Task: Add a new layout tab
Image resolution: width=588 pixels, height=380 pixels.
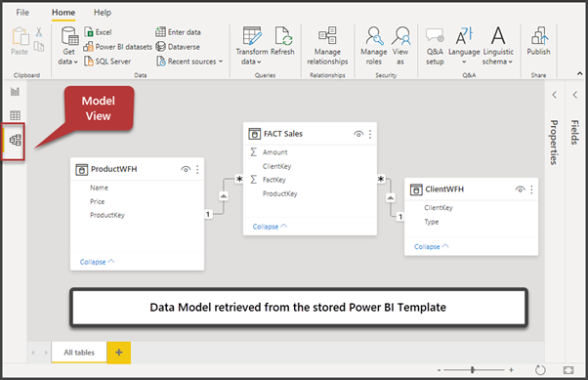Action: [119, 353]
